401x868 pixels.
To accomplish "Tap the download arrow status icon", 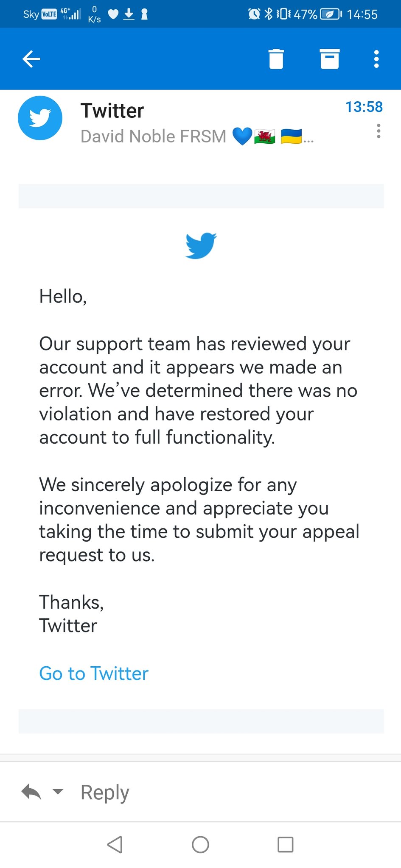I will pos(129,14).
